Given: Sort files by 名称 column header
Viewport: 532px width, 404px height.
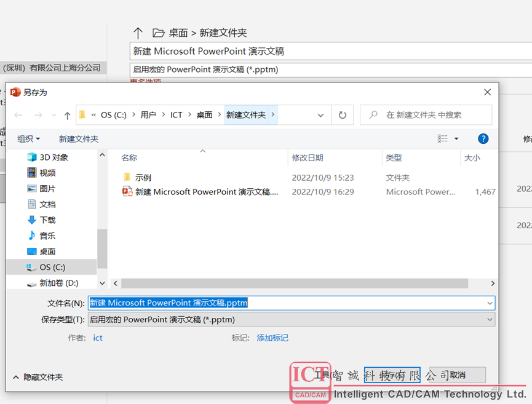Looking at the screenshot, I should point(129,158).
